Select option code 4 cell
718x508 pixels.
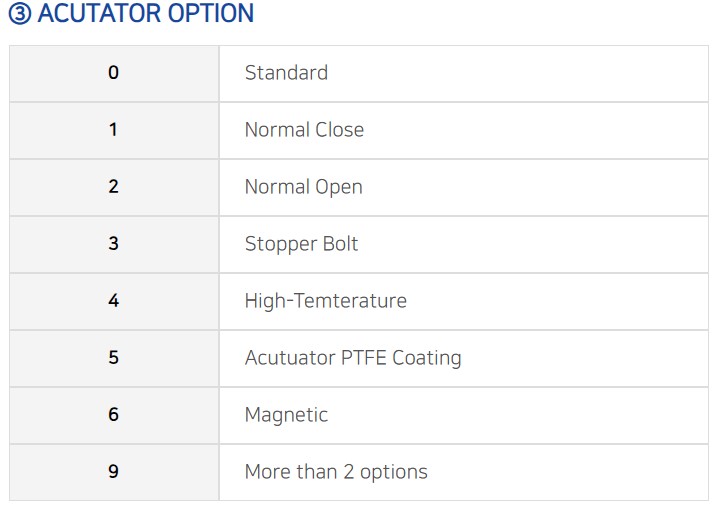click(114, 301)
